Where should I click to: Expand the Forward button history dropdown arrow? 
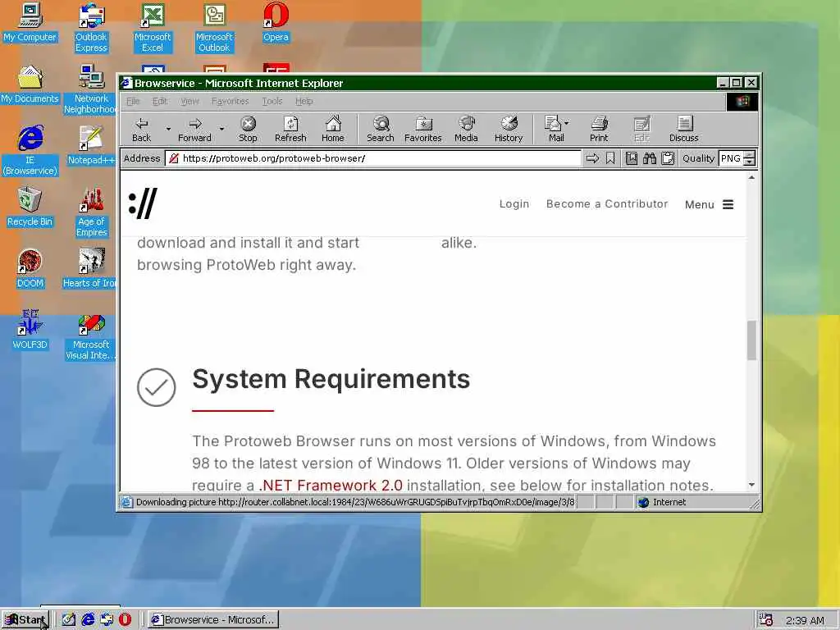coord(221,129)
